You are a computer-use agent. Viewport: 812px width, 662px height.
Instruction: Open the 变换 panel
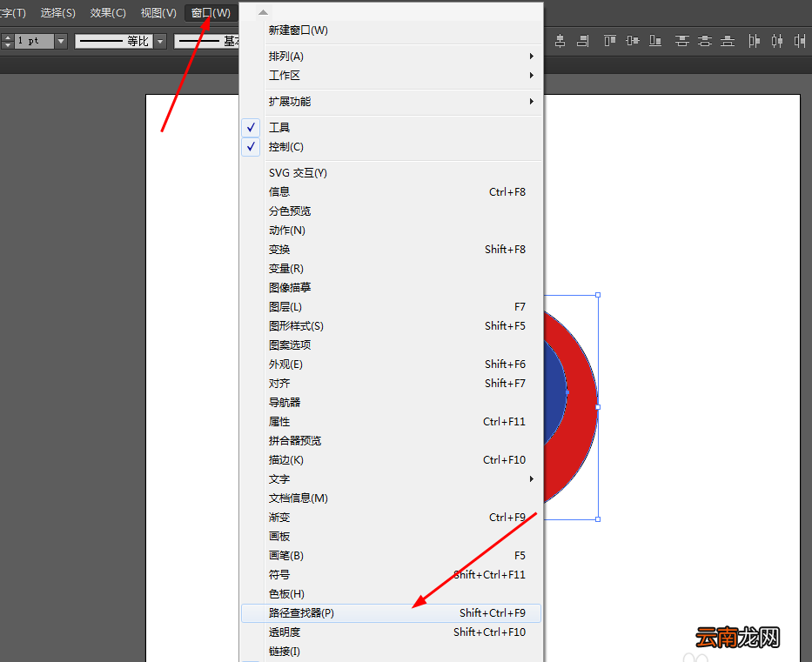391,249
